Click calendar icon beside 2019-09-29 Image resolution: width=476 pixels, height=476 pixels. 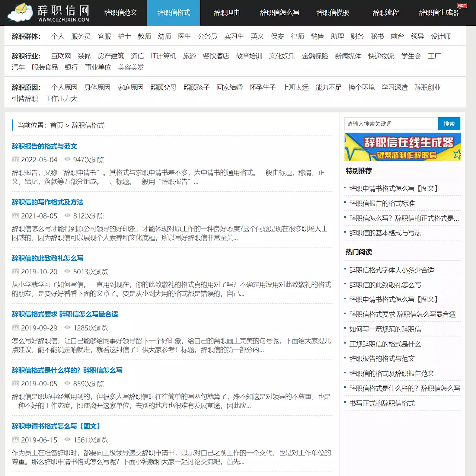16,328
